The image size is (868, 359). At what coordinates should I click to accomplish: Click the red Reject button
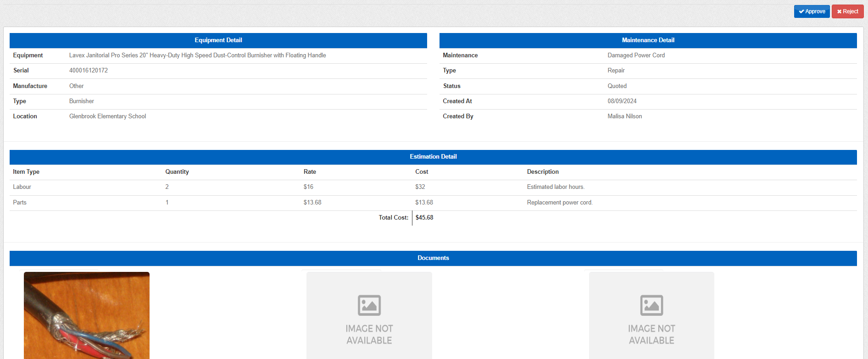coord(847,11)
